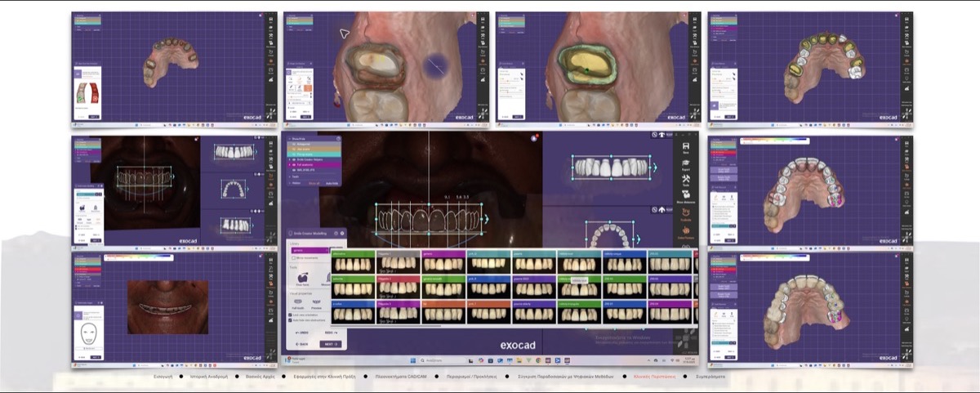
Task: Click UNDO in Smile Creator panel
Action: (301, 333)
